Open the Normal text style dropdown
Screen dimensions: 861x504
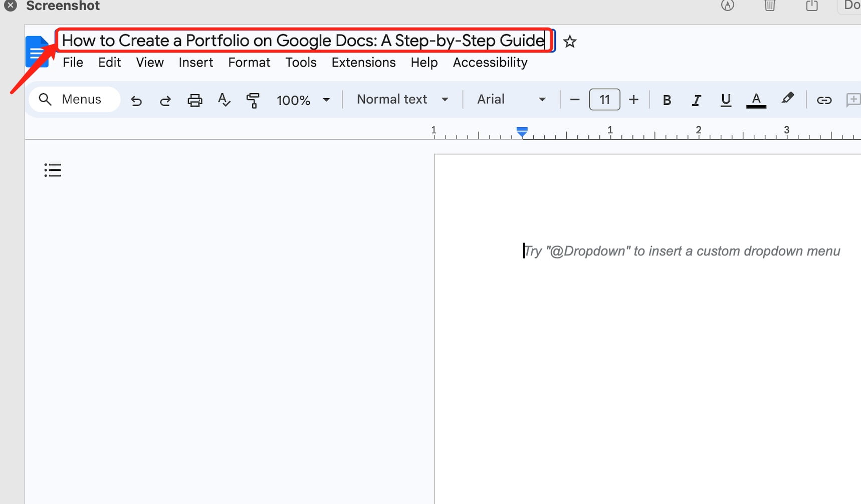click(x=402, y=99)
